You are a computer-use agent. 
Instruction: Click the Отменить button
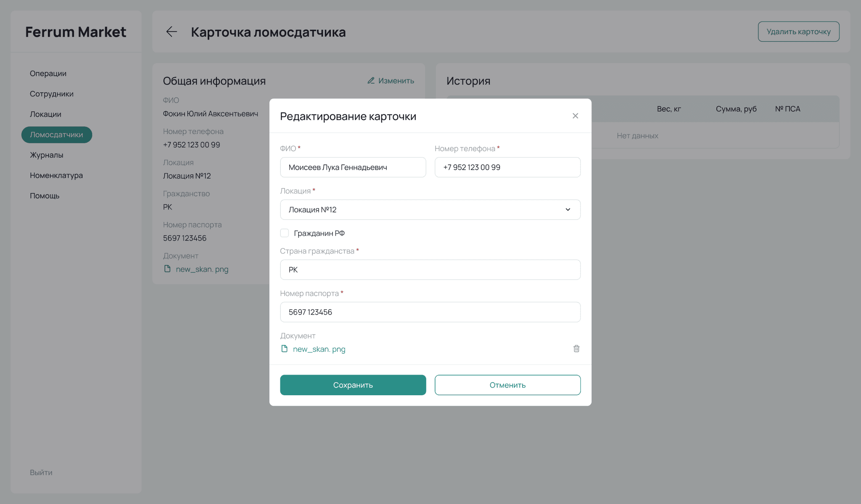coord(507,385)
